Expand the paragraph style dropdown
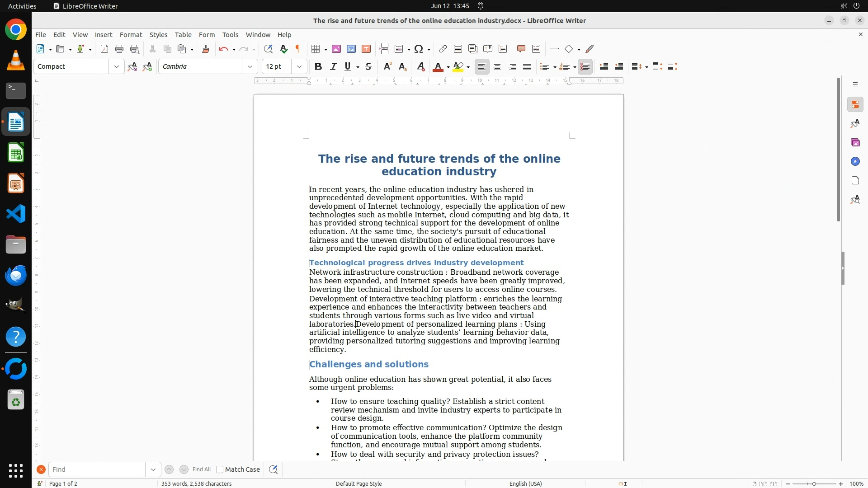The image size is (868, 488). (116, 66)
